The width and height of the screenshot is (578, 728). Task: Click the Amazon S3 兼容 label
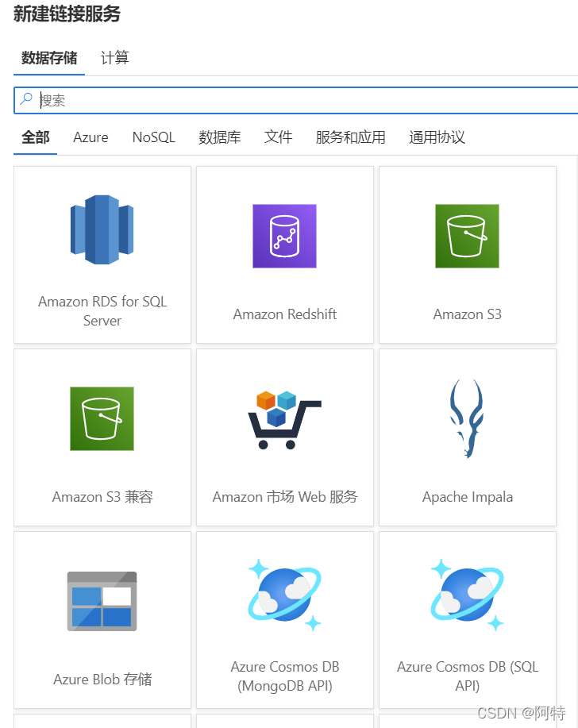(102, 497)
